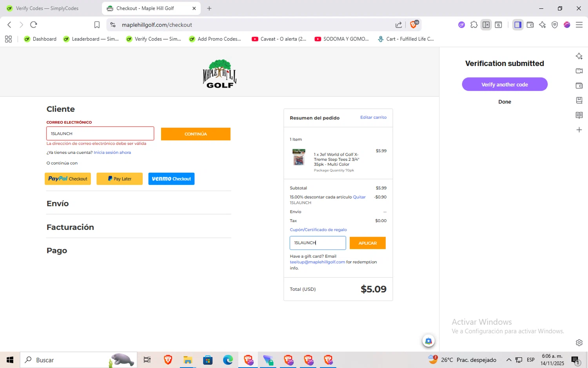Click Inicia sesión ahora link
Screen dimensions: 588x368
(x=112, y=153)
